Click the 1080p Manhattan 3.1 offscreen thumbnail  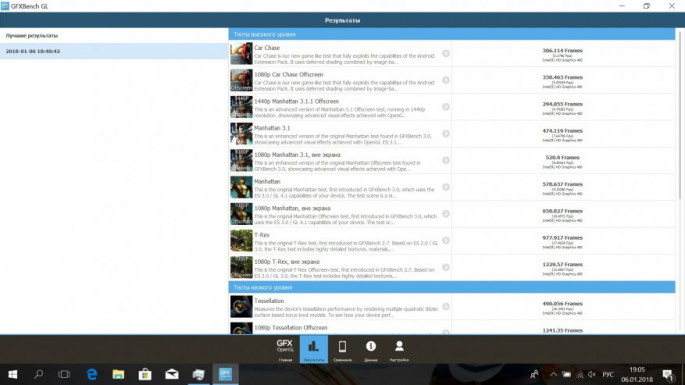pos(241,160)
